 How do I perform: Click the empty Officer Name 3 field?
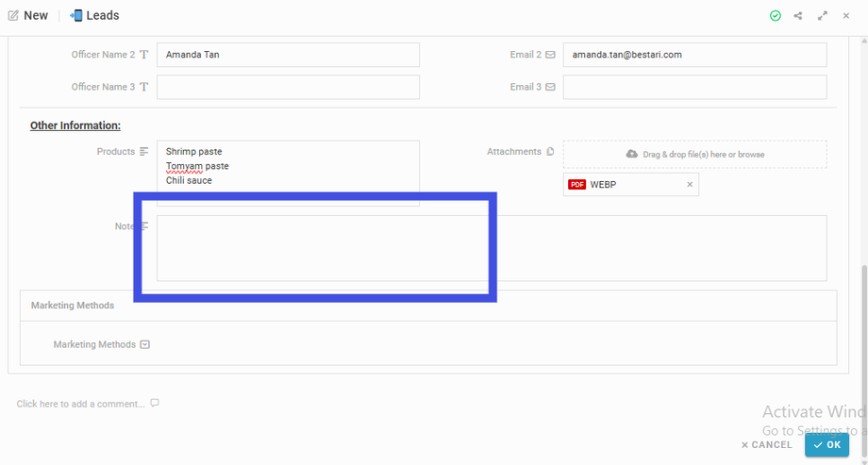[288, 87]
